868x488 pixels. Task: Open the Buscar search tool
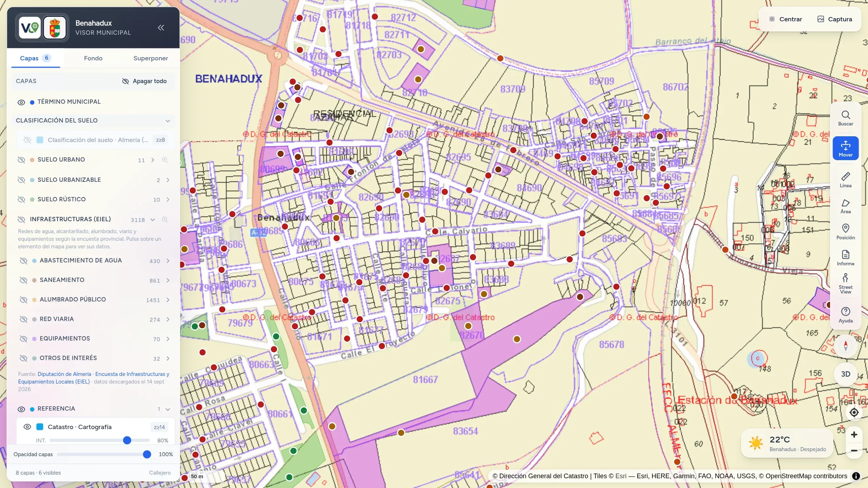pyautogui.click(x=846, y=118)
